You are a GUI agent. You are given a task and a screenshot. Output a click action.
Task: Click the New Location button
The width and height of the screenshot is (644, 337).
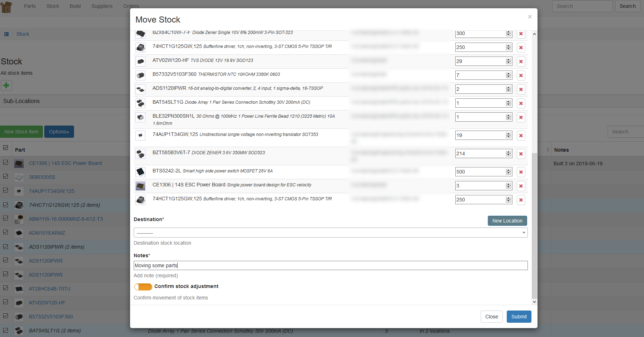[507, 221]
